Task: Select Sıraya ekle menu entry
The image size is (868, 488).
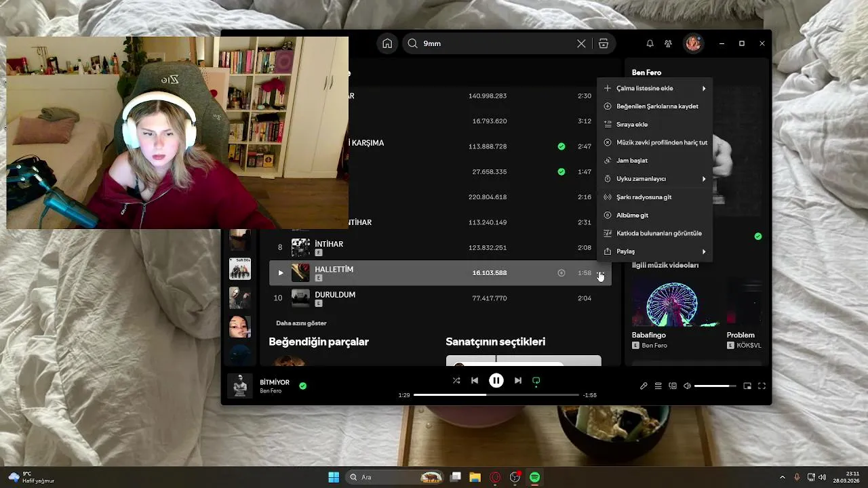Action: click(654, 125)
